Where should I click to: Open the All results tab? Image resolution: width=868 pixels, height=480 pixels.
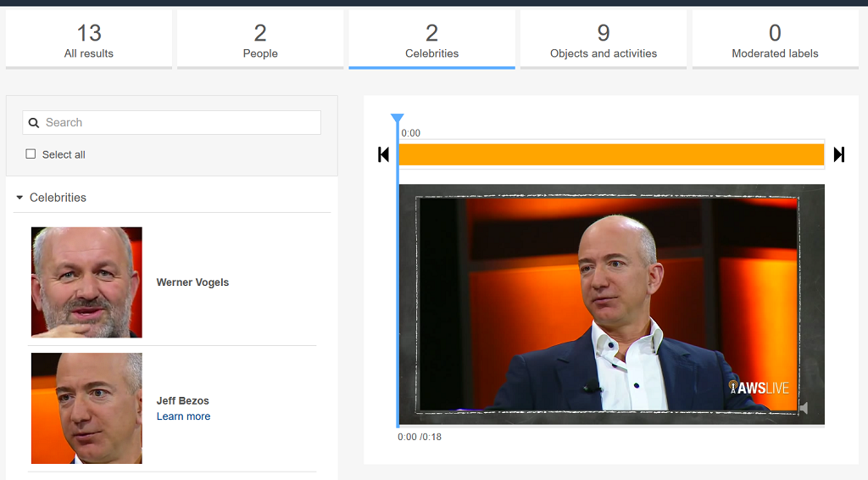(88, 40)
